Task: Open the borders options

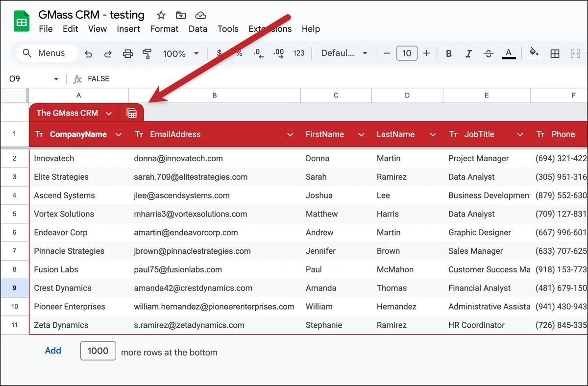Action: click(555, 53)
